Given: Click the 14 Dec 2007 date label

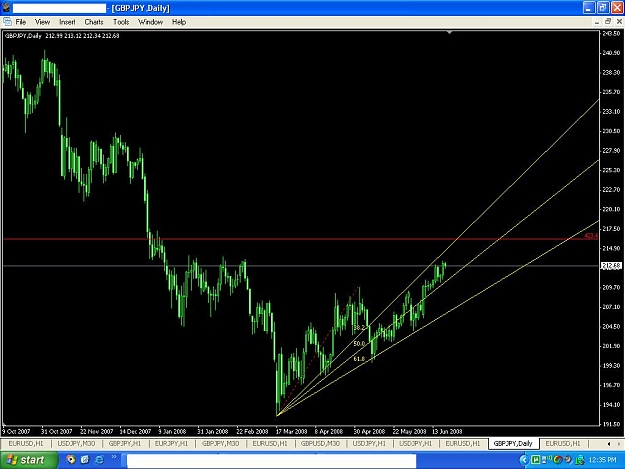Looking at the screenshot, I should click(136, 432).
